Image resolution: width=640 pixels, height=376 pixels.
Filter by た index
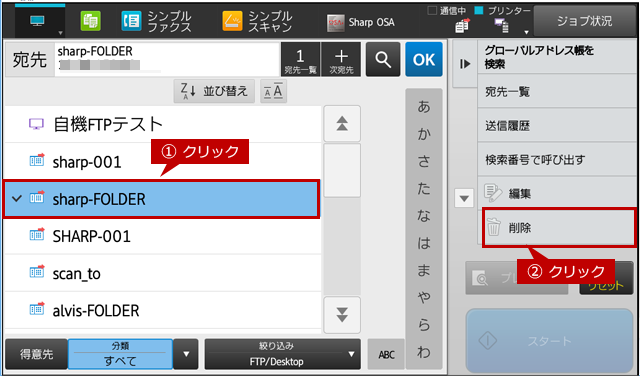pyautogui.click(x=424, y=189)
